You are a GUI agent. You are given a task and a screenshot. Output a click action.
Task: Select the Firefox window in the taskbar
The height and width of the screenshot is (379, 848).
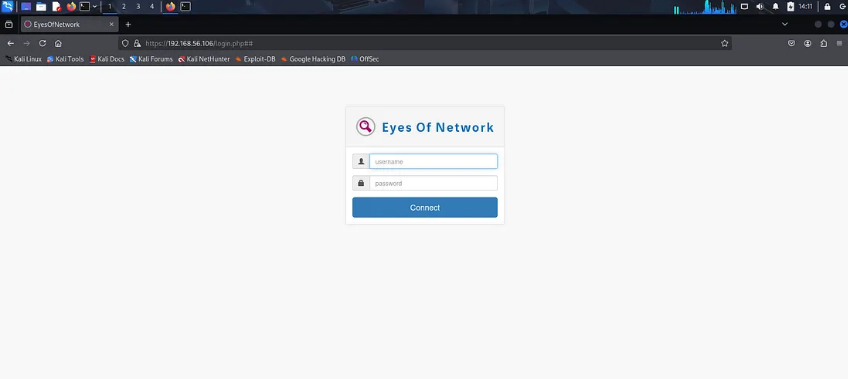point(170,6)
